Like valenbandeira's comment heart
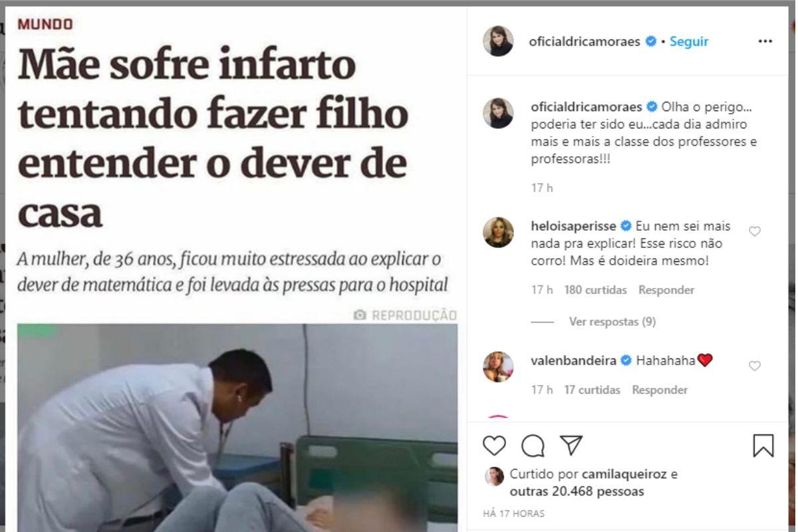Image resolution: width=798 pixels, height=532 pixels. coord(755,366)
